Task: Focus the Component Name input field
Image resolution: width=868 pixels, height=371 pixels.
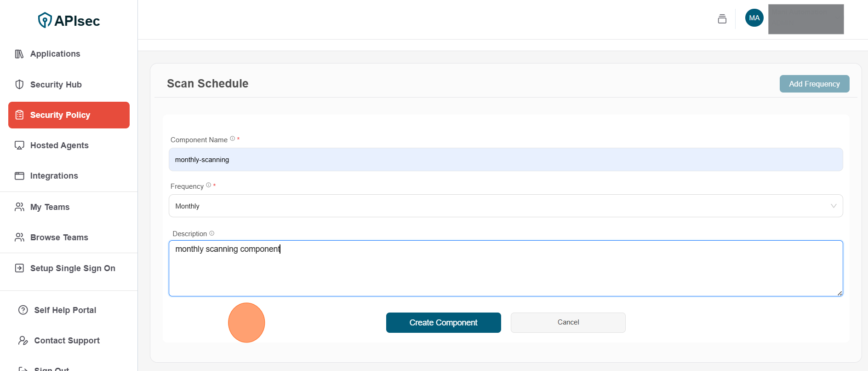Action: pos(505,160)
